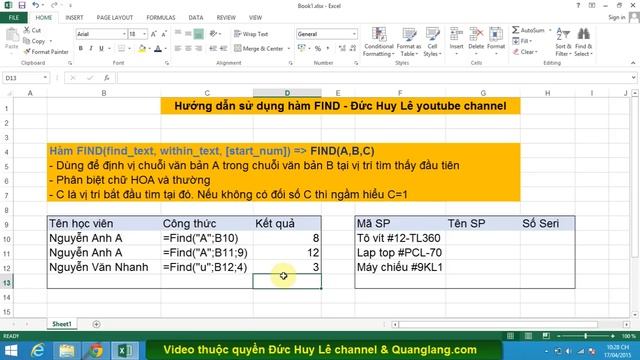Toggle Align Left

pos(178,48)
